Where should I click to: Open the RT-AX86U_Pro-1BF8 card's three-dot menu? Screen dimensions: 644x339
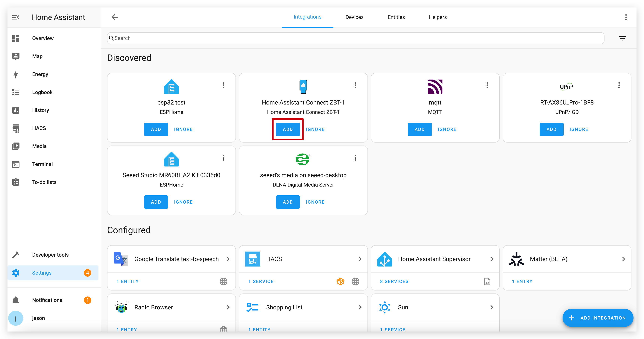pyautogui.click(x=619, y=85)
